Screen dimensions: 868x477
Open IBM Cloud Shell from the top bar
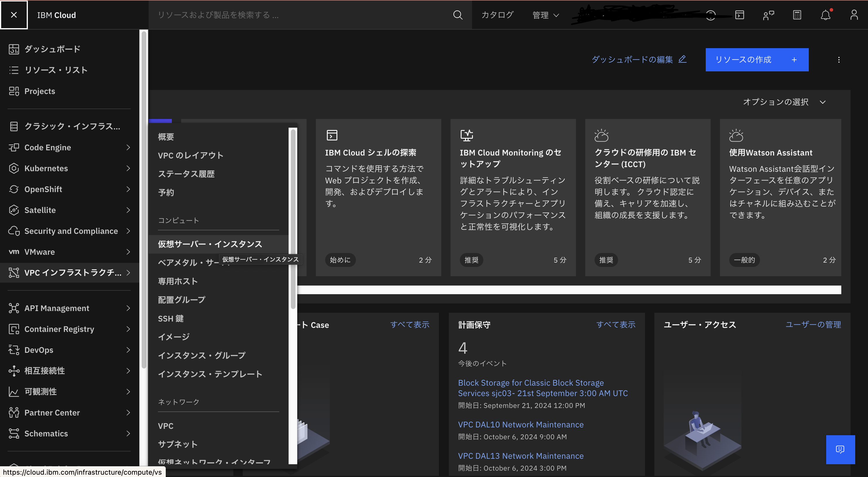pyautogui.click(x=739, y=15)
